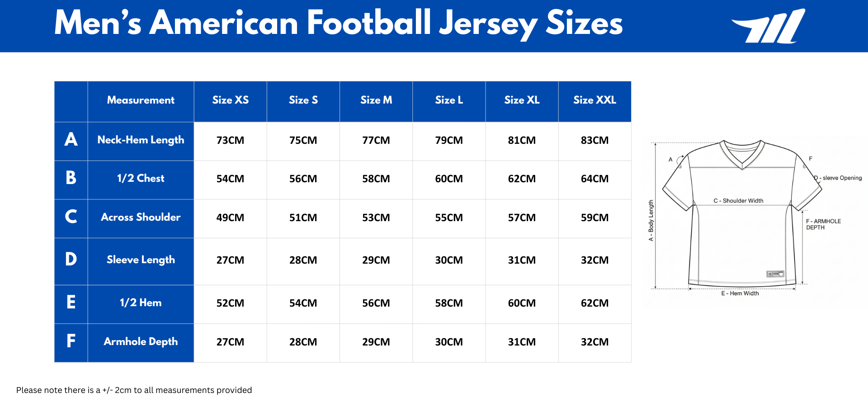Select the Size XS column header
Viewport: 868px width, 407px height.
tap(230, 100)
